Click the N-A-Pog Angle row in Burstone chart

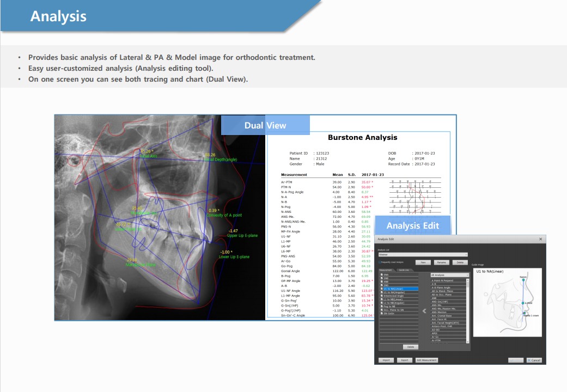(x=327, y=192)
